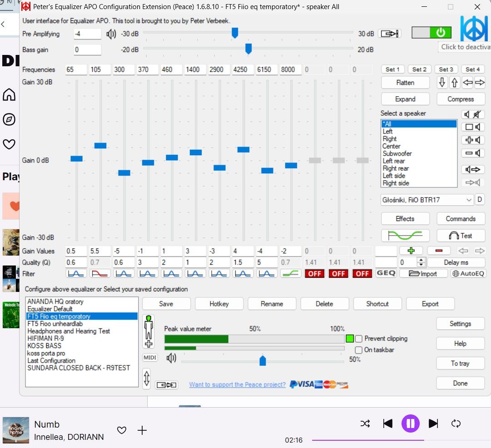Image resolution: width=491 pixels, height=448 pixels.
Task: Toggle the rightmost red OFF filter button
Action: [x=362, y=274]
